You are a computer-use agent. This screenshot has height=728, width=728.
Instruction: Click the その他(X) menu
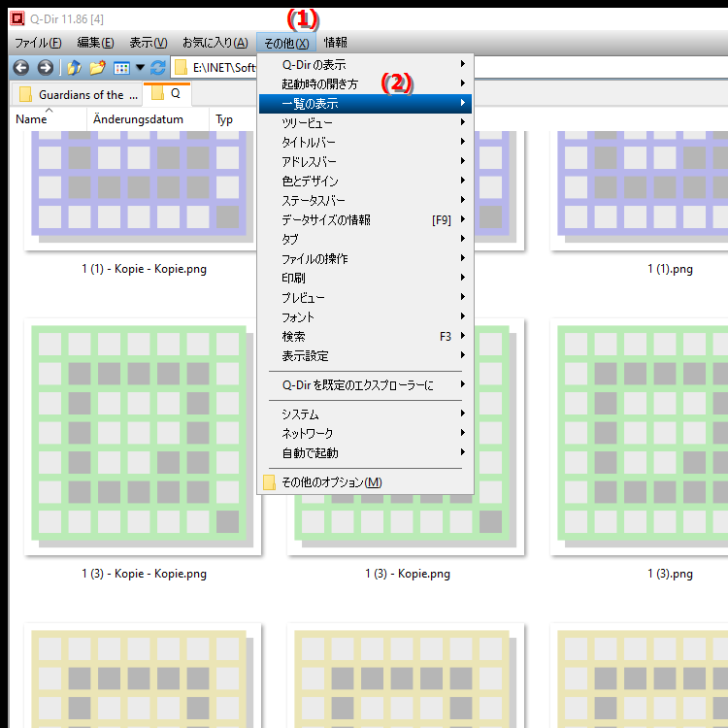click(x=286, y=43)
